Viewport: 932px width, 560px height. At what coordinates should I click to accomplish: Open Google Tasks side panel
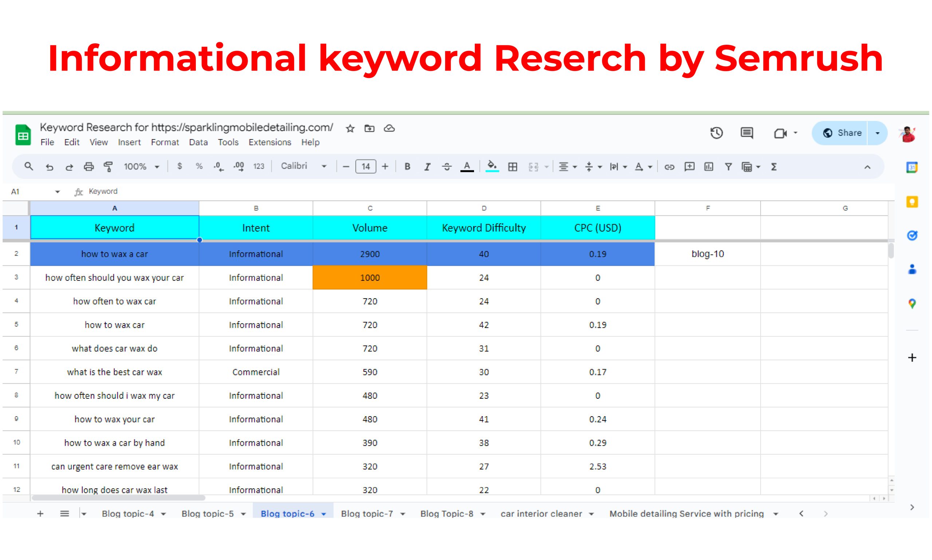point(912,236)
